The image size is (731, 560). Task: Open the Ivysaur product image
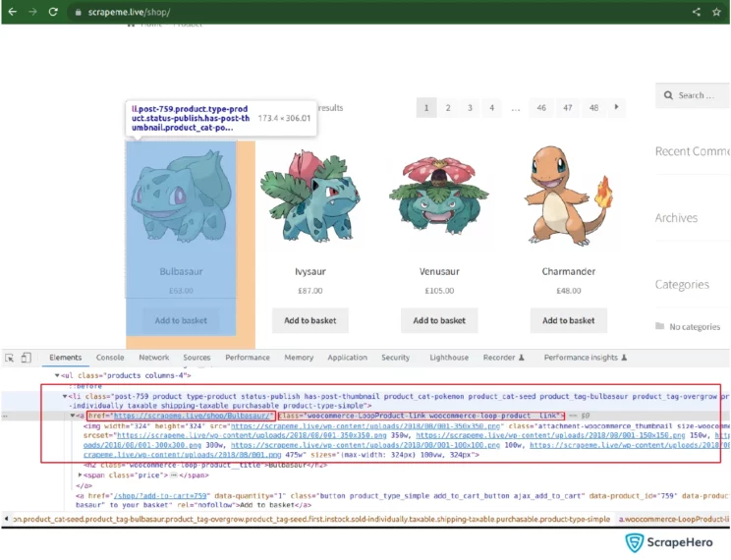pos(310,196)
